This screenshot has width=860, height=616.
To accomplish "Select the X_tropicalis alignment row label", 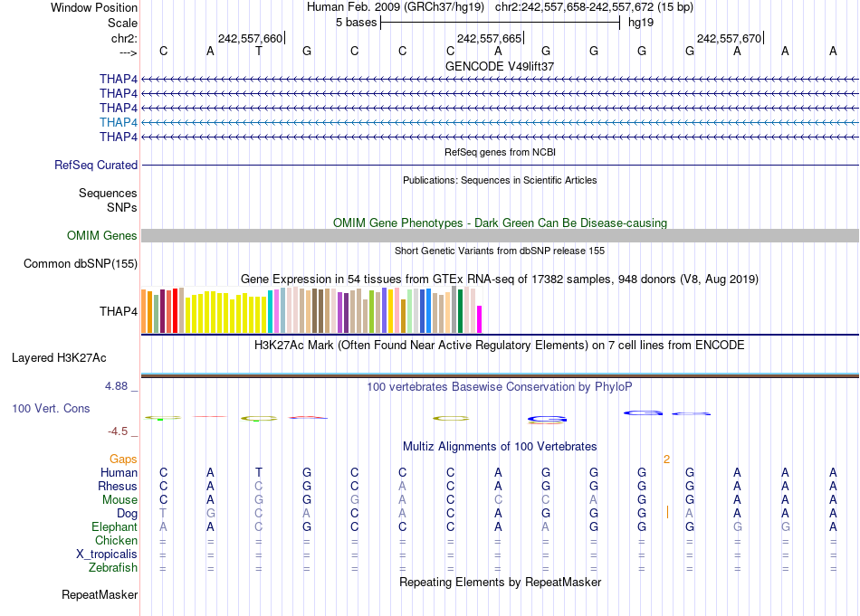I will click(107, 554).
